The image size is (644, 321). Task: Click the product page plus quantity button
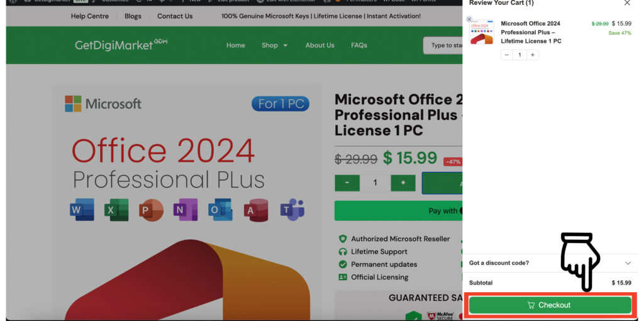tap(403, 183)
